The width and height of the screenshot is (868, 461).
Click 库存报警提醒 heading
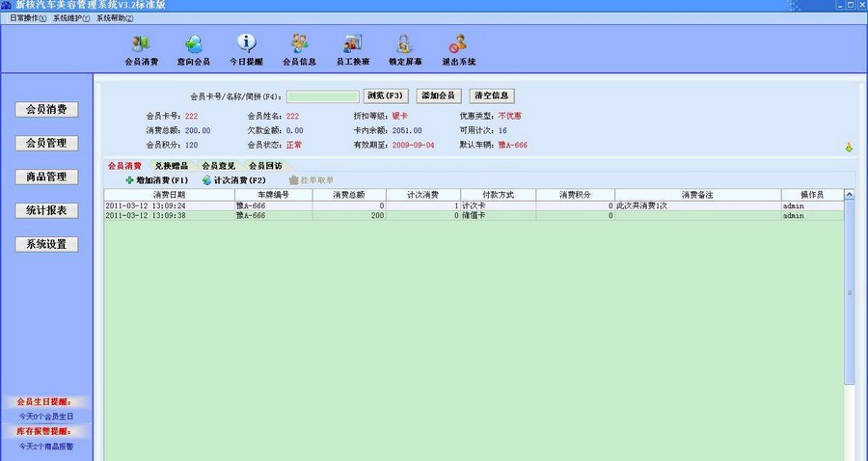pyautogui.click(x=44, y=432)
